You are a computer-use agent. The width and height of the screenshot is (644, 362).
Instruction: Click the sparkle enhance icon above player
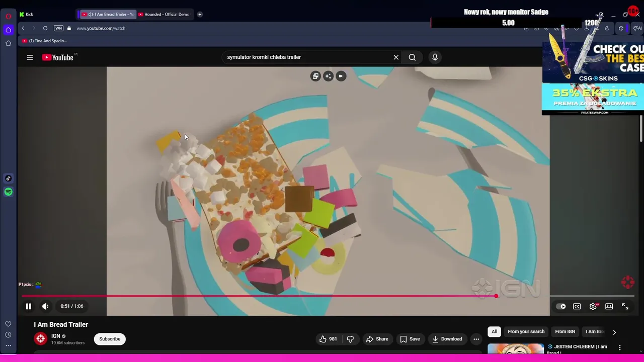(x=328, y=76)
